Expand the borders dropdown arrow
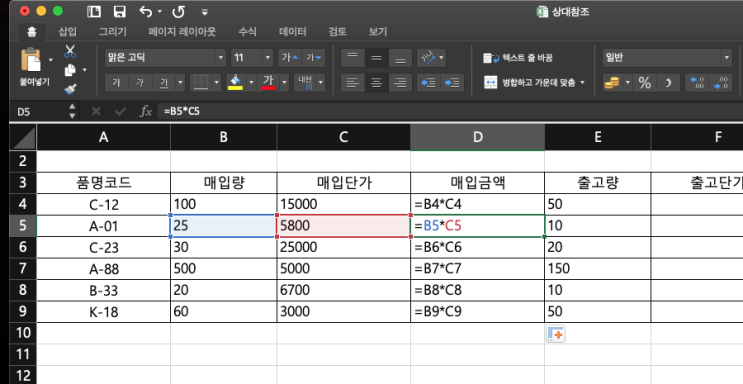Viewport: 743px width, 384px height. [x=217, y=82]
